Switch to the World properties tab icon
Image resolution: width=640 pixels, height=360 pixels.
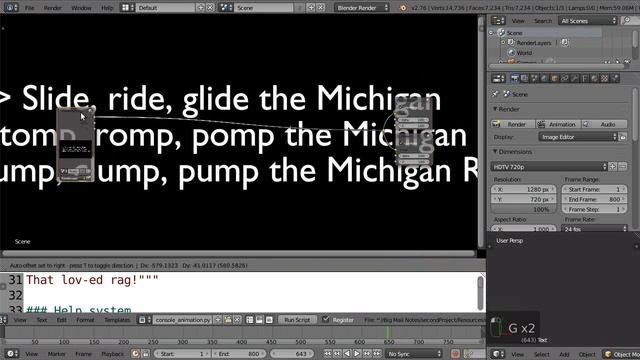[544, 78]
